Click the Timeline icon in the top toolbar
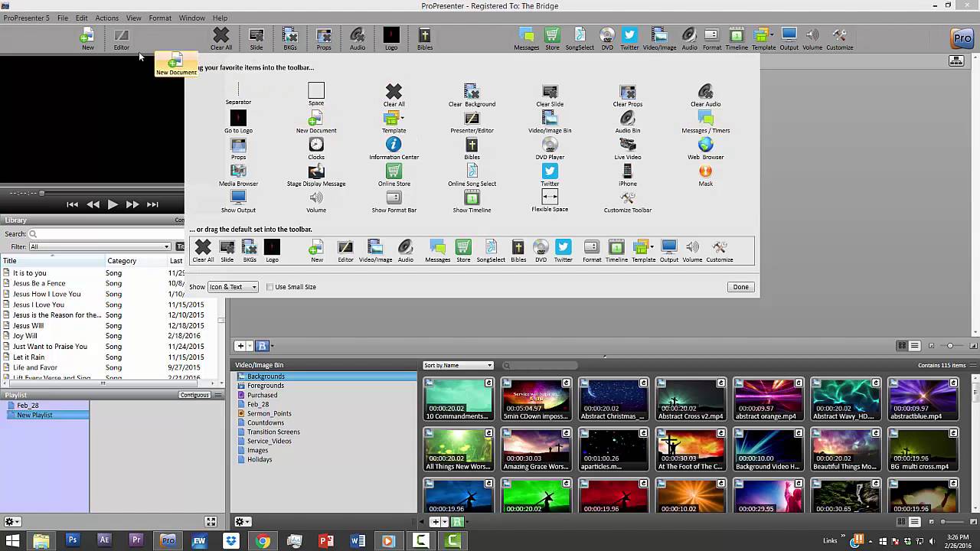This screenshot has width=980, height=551. point(737,39)
